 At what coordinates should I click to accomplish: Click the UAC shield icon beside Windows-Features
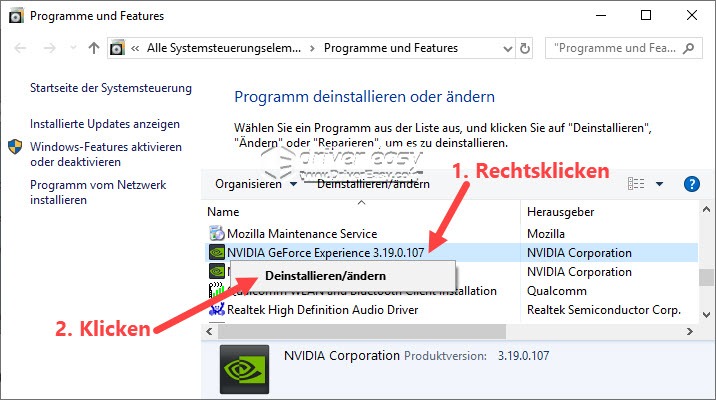(x=15, y=147)
